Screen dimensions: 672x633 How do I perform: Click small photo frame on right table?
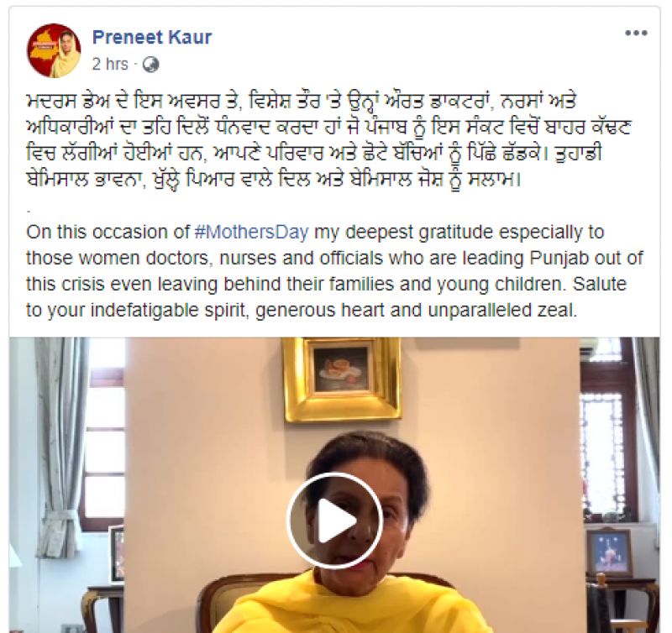tap(609, 553)
